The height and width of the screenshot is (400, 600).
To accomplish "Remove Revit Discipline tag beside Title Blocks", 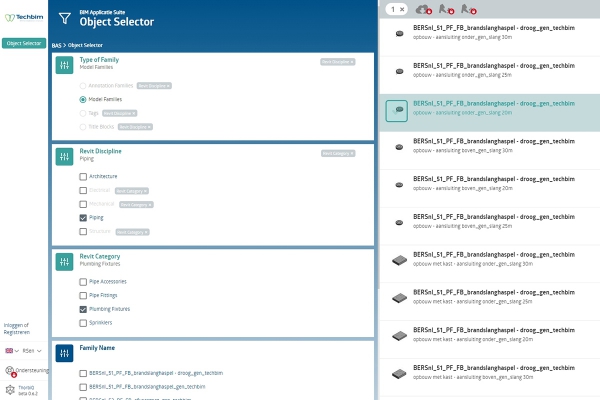I will 149,127.
